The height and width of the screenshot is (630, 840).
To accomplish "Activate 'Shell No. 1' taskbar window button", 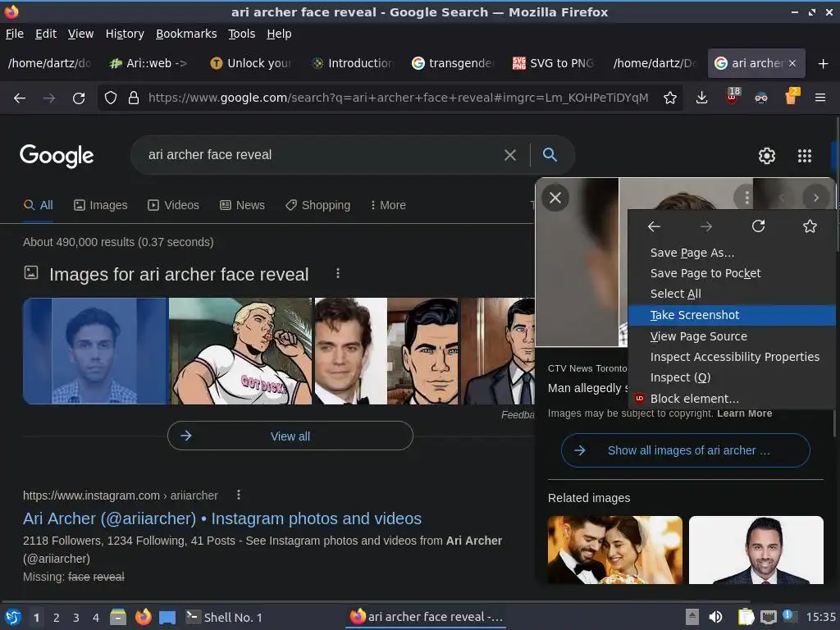I will [225, 617].
